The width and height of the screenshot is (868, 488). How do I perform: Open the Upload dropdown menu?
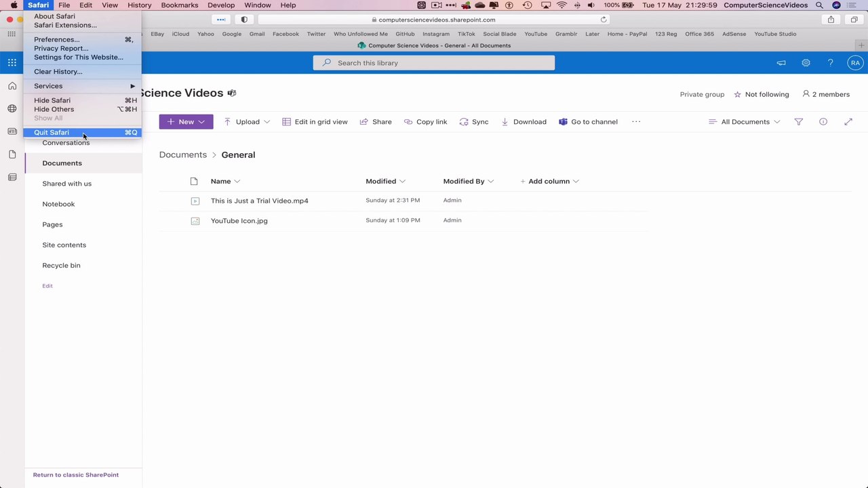(267, 122)
